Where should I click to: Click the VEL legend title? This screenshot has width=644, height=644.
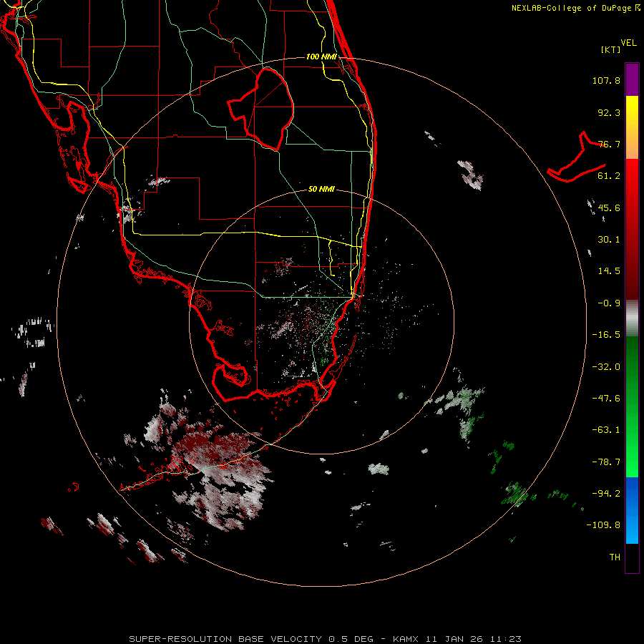pyautogui.click(x=628, y=43)
